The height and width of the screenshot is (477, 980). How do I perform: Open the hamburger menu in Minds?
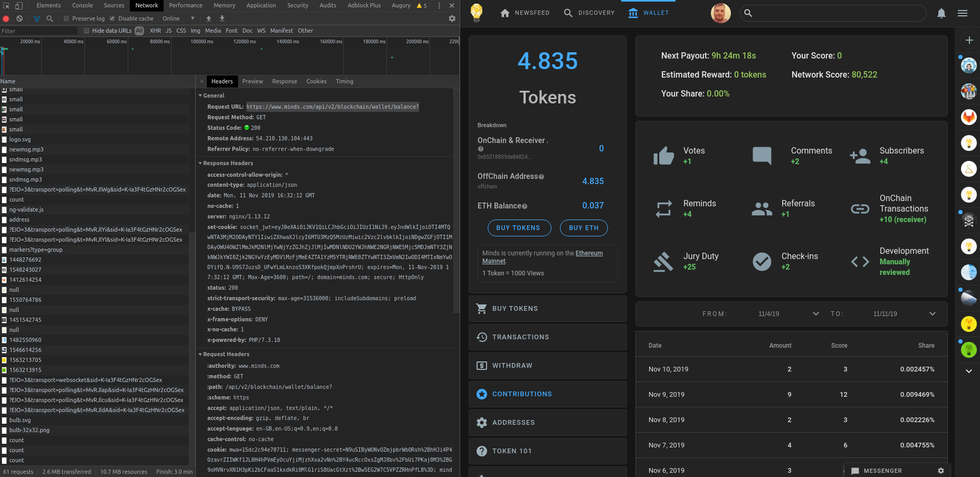click(963, 13)
